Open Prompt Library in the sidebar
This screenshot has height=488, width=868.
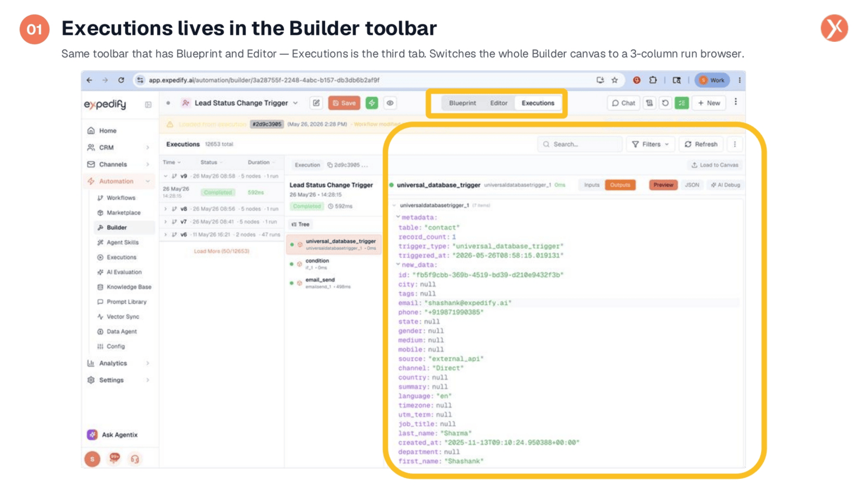[x=126, y=301]
